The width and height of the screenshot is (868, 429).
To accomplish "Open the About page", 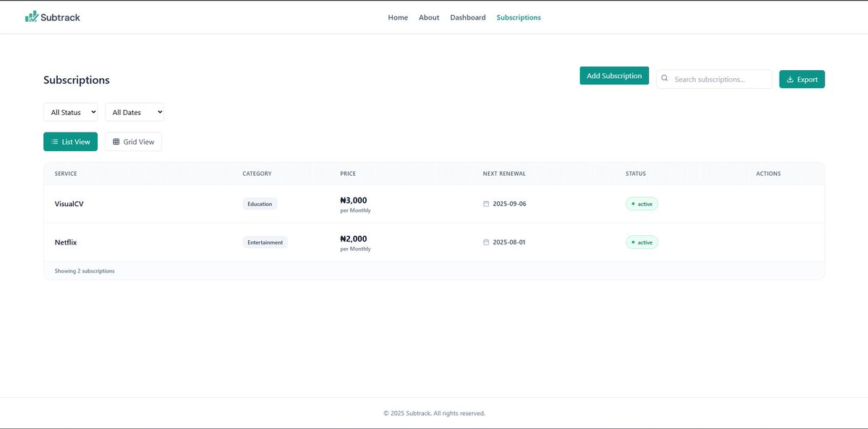I will [x=429, y=17].
